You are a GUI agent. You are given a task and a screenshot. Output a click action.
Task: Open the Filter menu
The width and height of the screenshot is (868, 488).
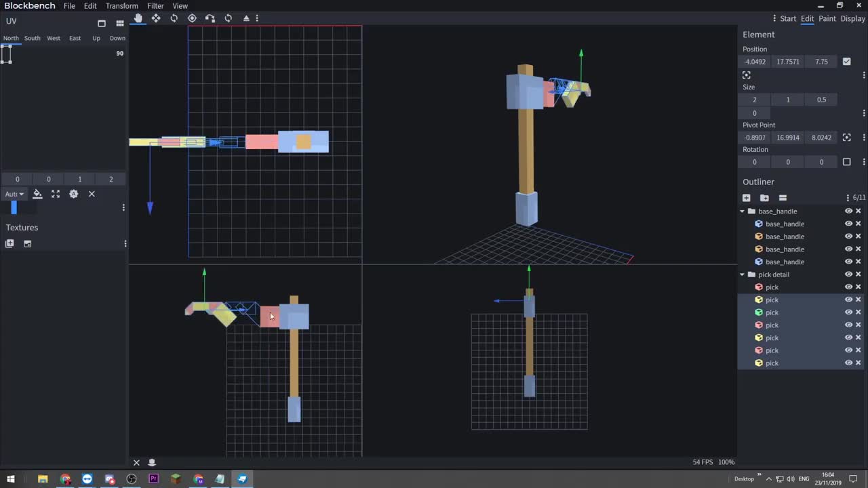point(155,6)
